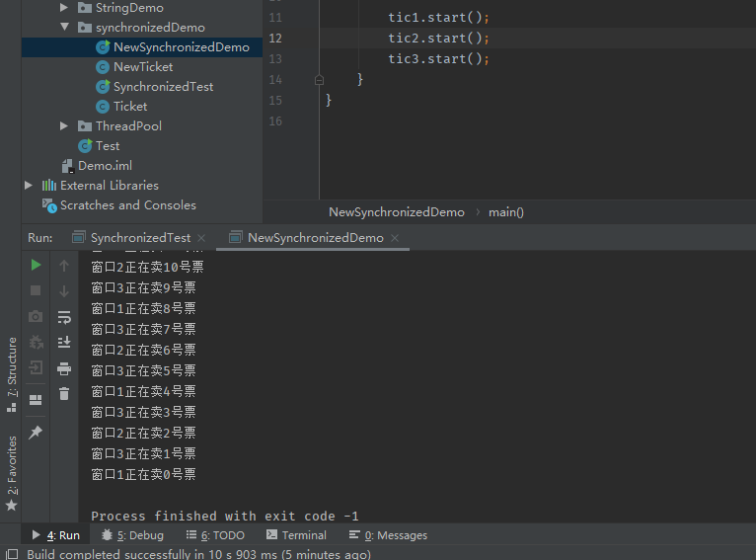Image resolution: width=756 pixels, height=560 pixels.
Task: Select SynchronizedTest class in project tree
Action: (x=164, y=87)
